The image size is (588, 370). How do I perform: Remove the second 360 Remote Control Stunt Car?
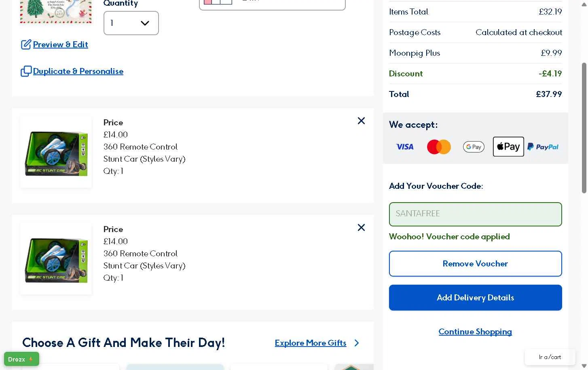click(361, 228)
